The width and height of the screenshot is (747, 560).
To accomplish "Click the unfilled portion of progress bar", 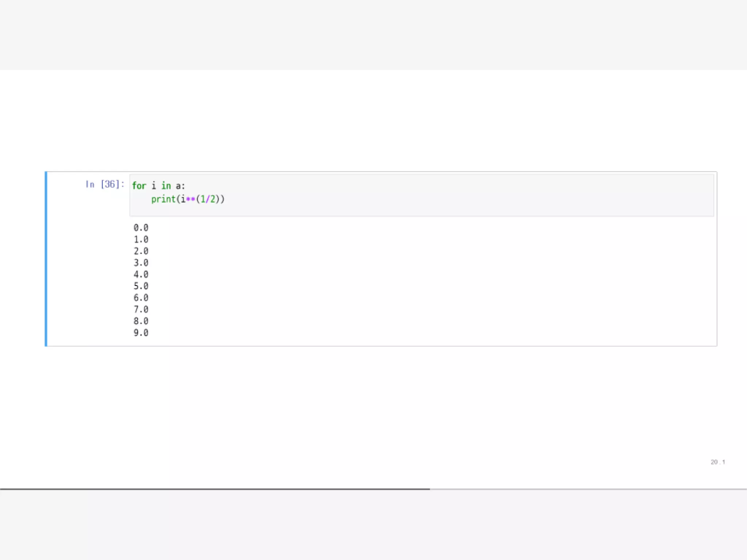I will [x=588, y=489].
